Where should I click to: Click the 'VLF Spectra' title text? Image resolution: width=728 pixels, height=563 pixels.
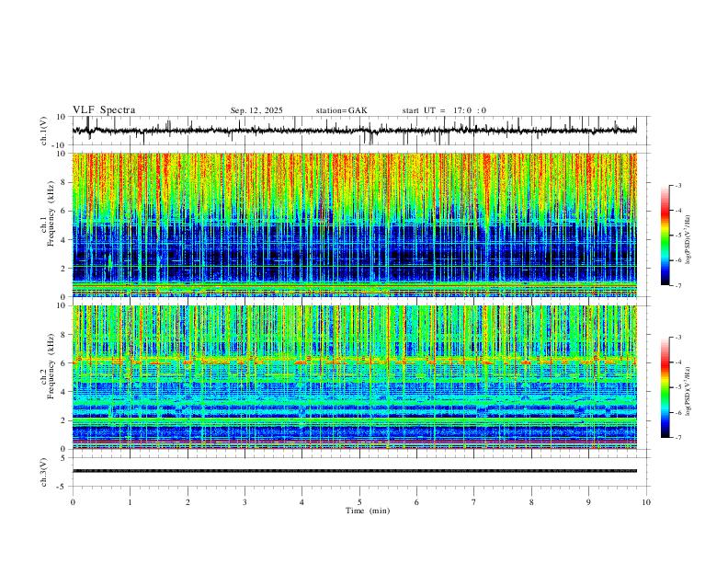(x=104, y=109)
